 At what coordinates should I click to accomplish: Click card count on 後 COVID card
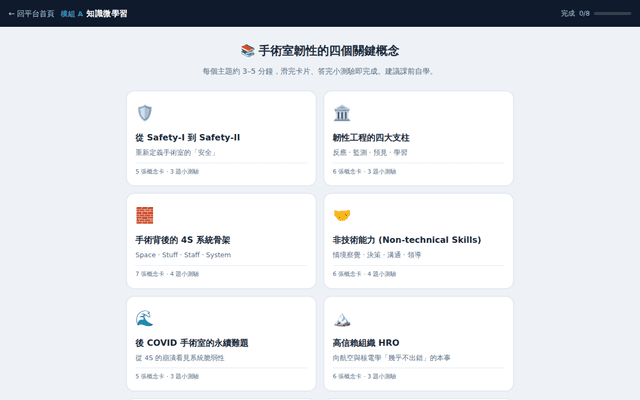(167, 376)
